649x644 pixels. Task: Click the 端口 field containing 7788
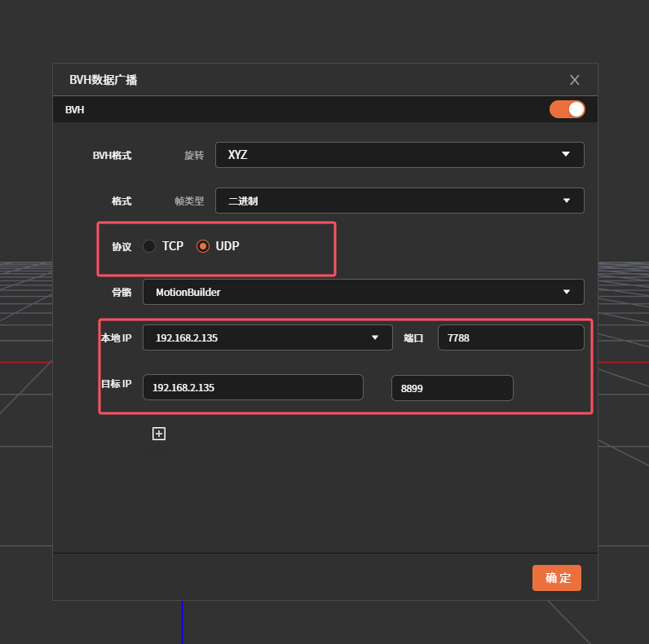click(510, 337)
